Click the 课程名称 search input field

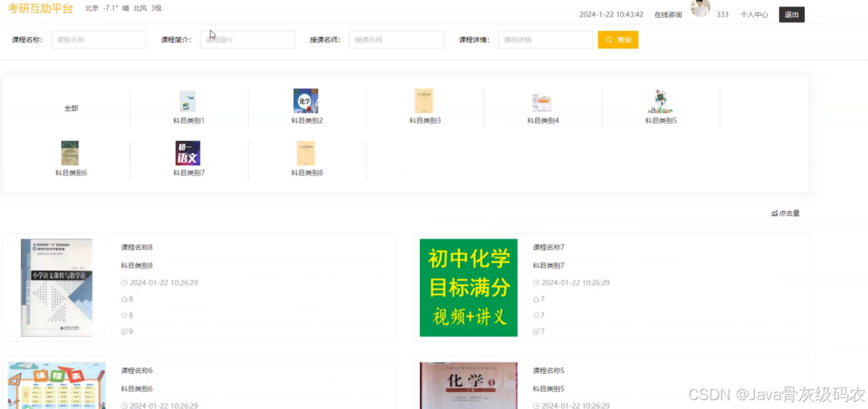coord(98,39)
